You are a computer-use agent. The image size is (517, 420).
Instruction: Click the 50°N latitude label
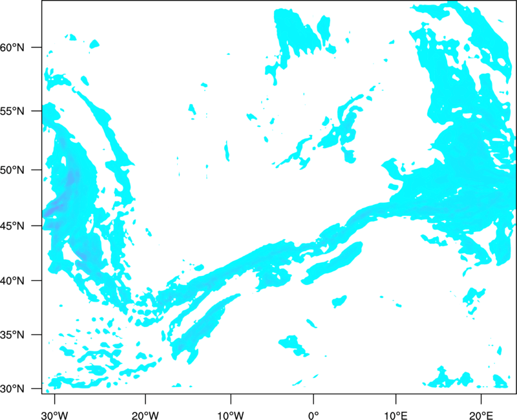[x=12, y=170]
